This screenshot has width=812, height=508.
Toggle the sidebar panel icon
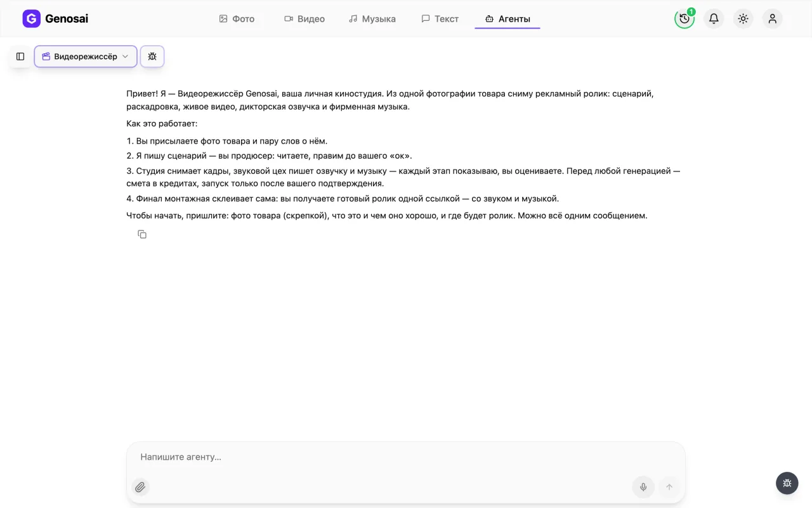(x=20, y=57)
